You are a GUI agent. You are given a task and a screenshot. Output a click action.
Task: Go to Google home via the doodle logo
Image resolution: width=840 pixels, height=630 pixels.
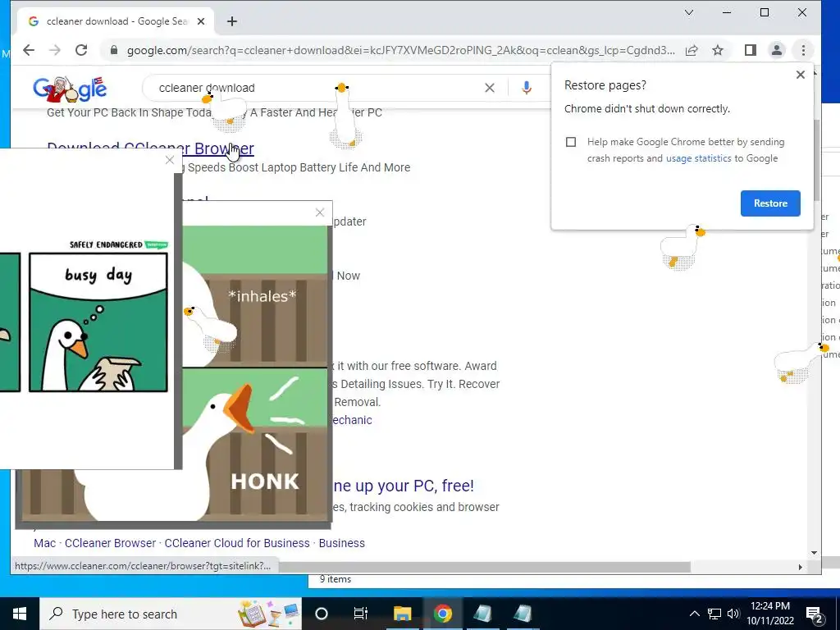70,89
